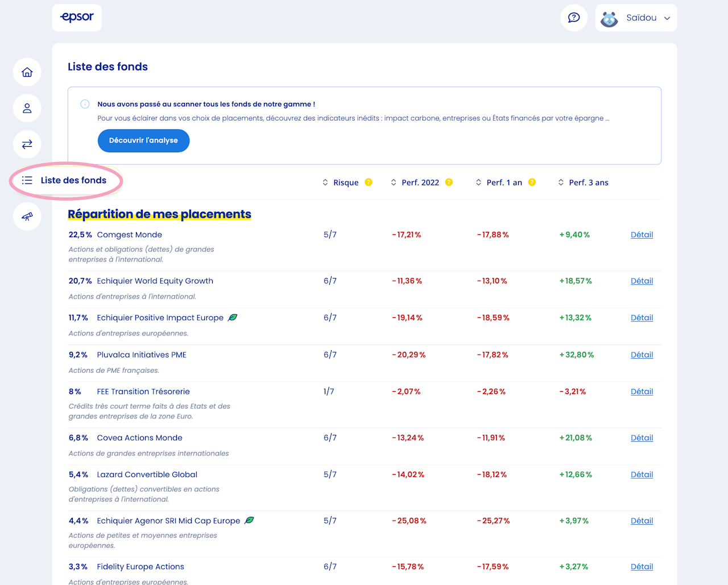Click the Lazard Convertible Global fund name
The height and width of the screenshot is (585, 728).
tap(147, 475)
